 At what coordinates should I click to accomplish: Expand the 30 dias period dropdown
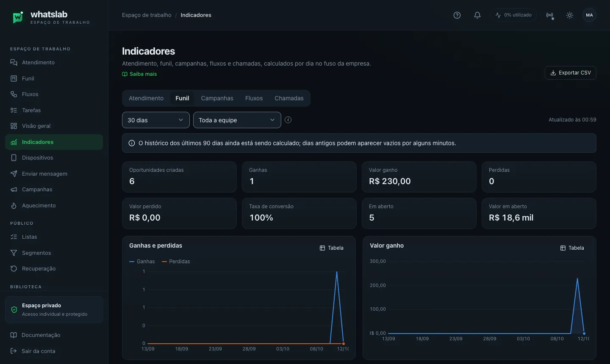click(156, 120)
